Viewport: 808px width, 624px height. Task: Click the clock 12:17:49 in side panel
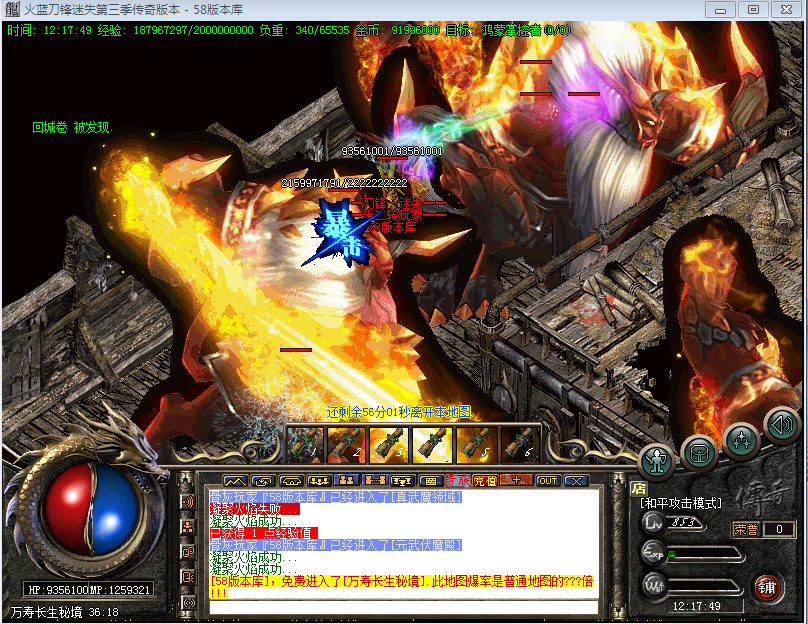pyautogui.click(x=697, y=606)
